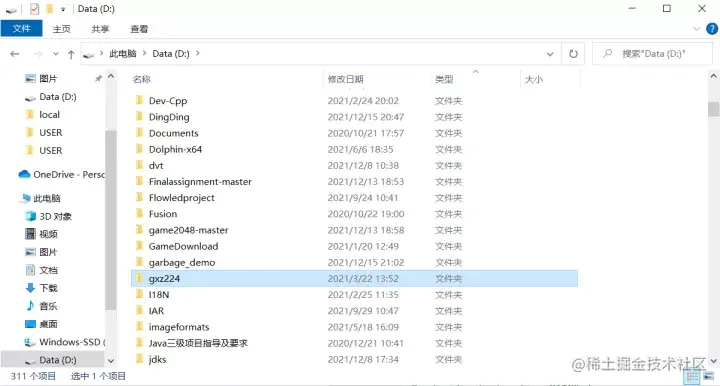Click the search box for Data (D:)
Screen dimensions: 720x386
652,54
